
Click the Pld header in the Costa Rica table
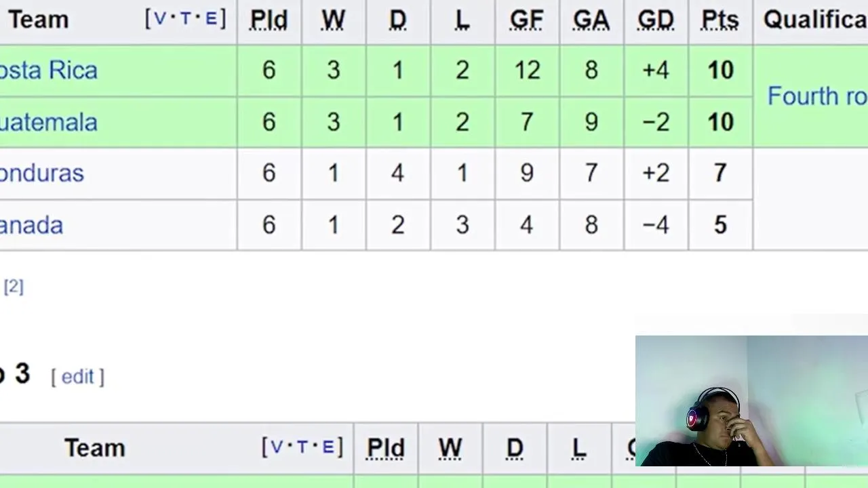[x=269, y=20]
